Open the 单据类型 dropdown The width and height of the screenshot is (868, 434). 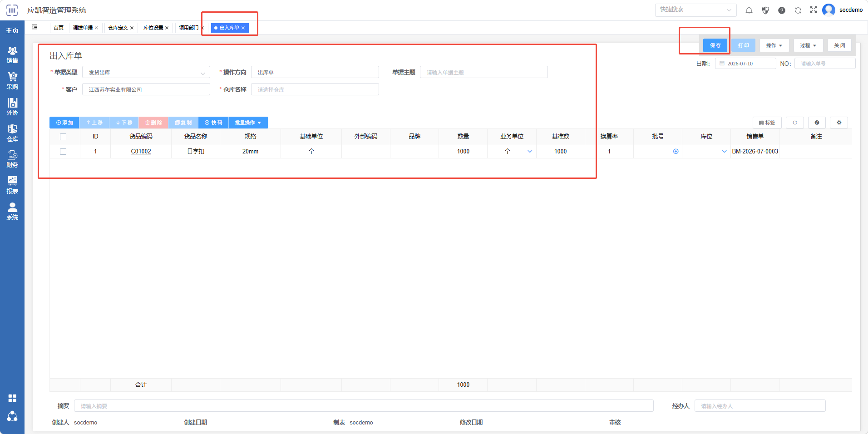pyautogui.click(x=146, y=72)
